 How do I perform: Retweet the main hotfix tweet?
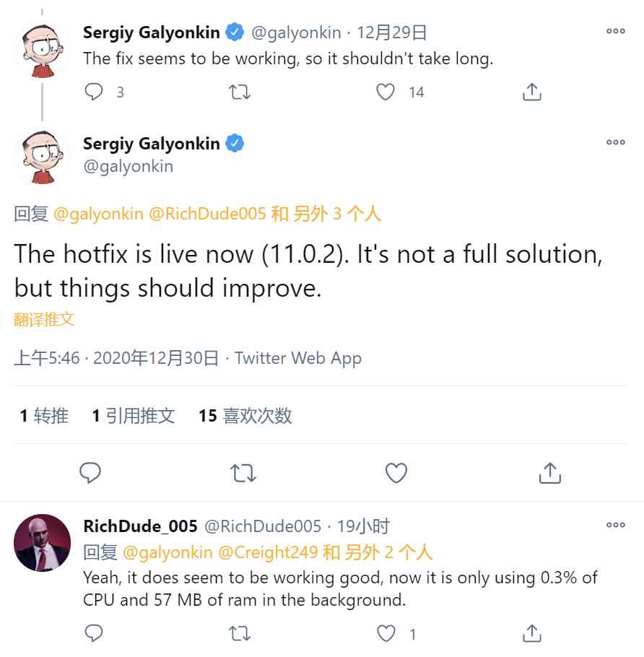pyautogui.click(x=243, y=473)
